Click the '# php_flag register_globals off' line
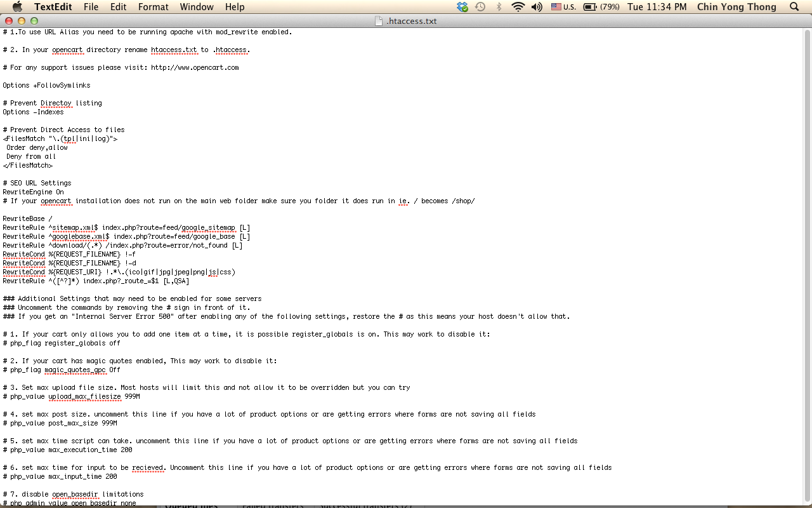 [62, 343]
